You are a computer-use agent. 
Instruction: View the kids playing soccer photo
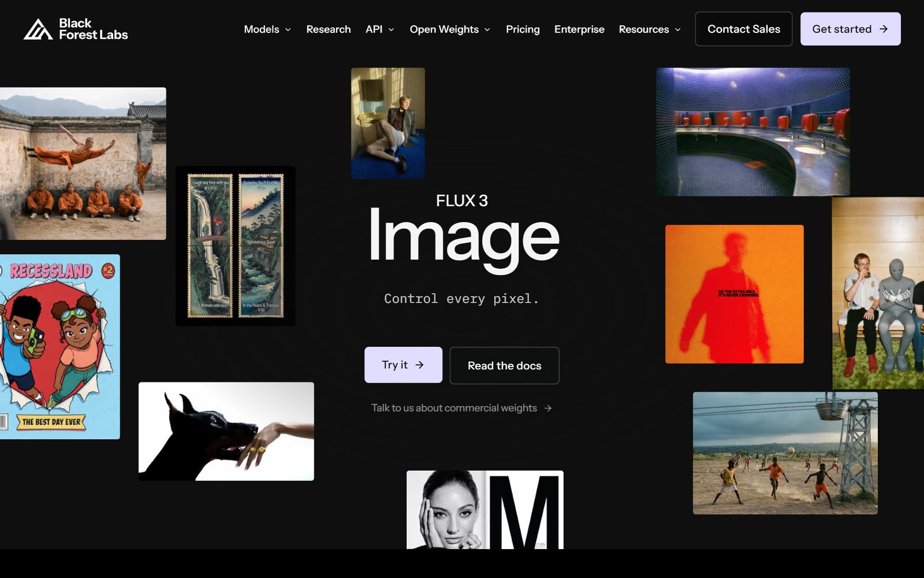coord(785,453)
